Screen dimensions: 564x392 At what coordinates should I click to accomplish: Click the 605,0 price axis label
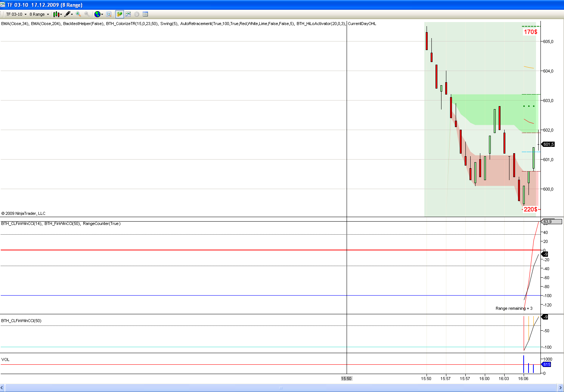pyautogui.click(x=548, y=41)
